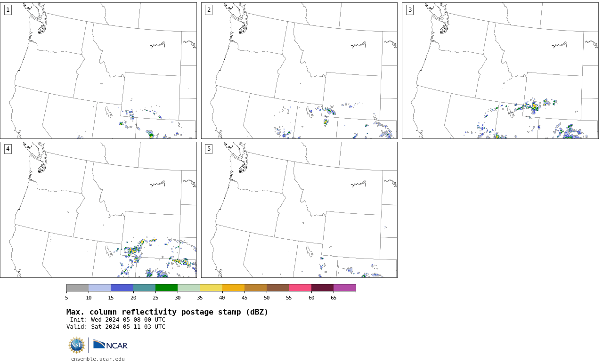Screen dimensions: 603x364
Task: Select the blue 15-20 dBZ swatch
Action: pyautogui.click(x=122, y=288)
